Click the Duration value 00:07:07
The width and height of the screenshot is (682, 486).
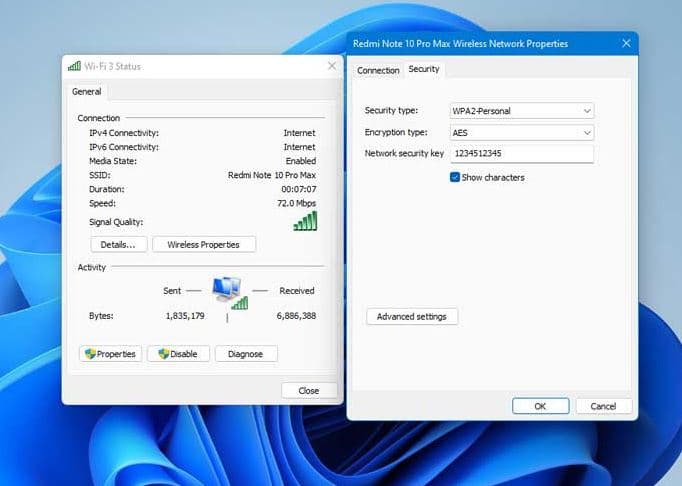(299, 189)
